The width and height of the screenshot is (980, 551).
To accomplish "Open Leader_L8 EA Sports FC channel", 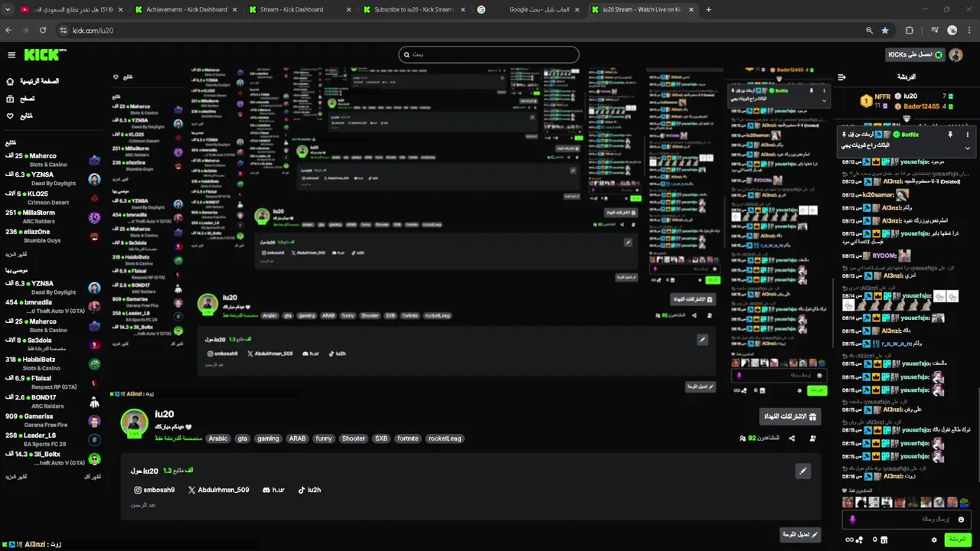I will [x=51, y=439].
